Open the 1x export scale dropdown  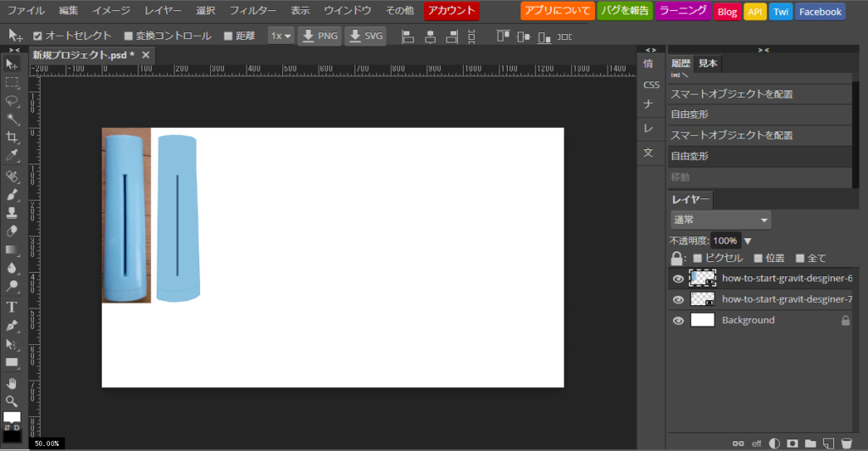(x=281, y=36)
